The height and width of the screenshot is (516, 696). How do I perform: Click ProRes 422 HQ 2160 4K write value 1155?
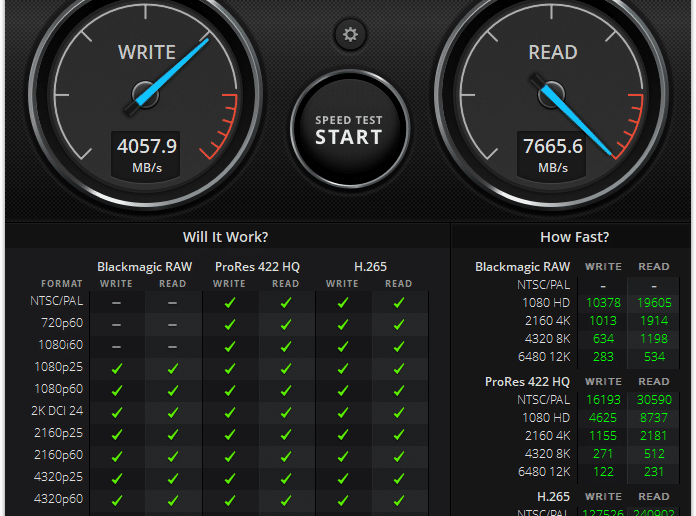click(603, 436)
